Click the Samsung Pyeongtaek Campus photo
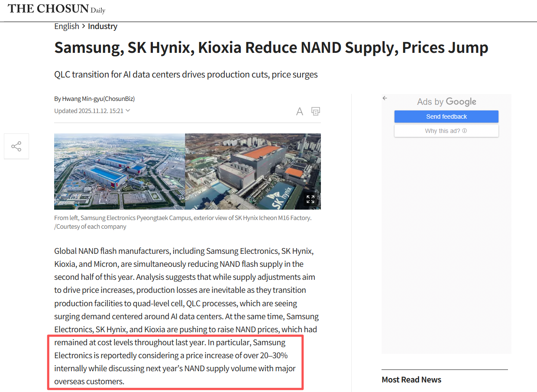 point(119,171)
